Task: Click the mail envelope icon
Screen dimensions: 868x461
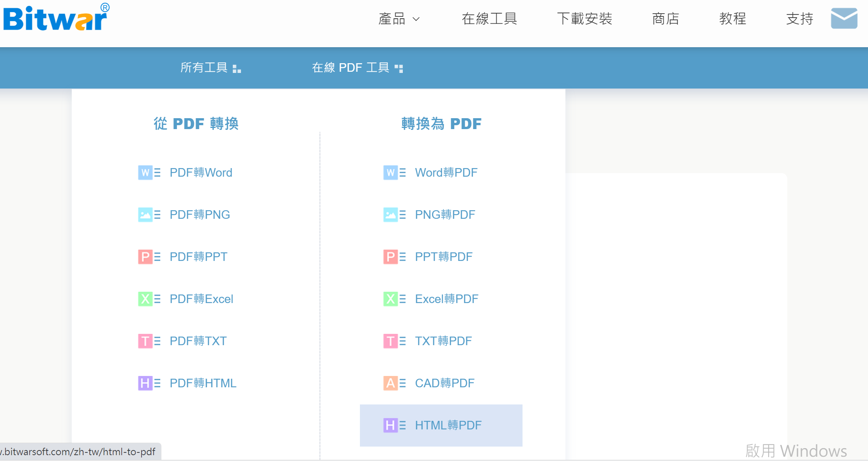Action: pyautogui.click(x=844, y=18)
